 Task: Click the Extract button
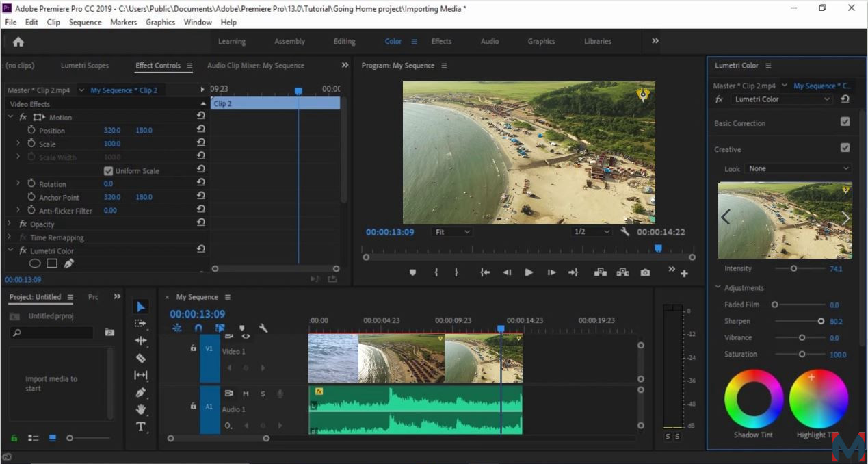pos(622,272)
